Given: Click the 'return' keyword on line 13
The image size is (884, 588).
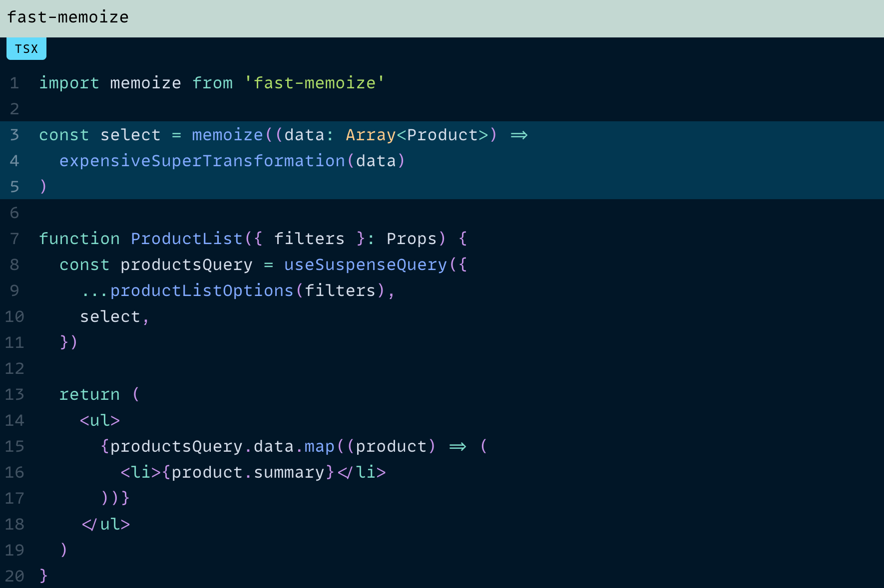Looking at the screenshot, I should tap(89, 394).
